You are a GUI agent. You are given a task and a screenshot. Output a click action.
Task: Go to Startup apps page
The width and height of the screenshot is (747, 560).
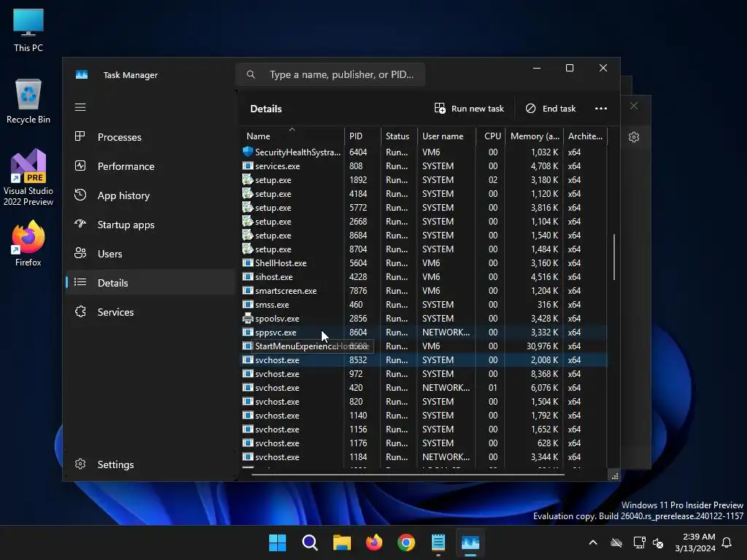(x=150, y=225)
